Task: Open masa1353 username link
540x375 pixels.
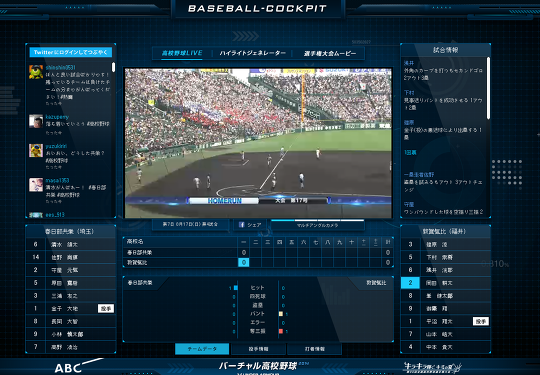Action: (57, 180)
